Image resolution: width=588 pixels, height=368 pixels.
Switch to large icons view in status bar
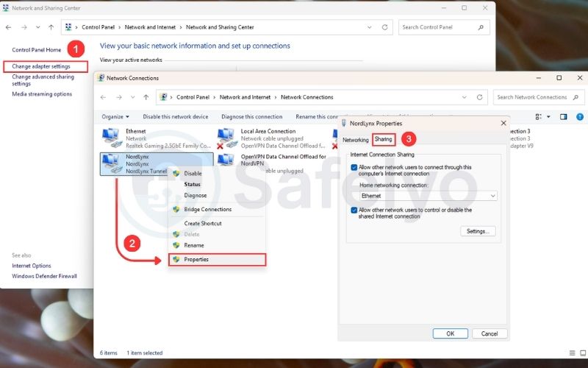click(x=583, y=353)
